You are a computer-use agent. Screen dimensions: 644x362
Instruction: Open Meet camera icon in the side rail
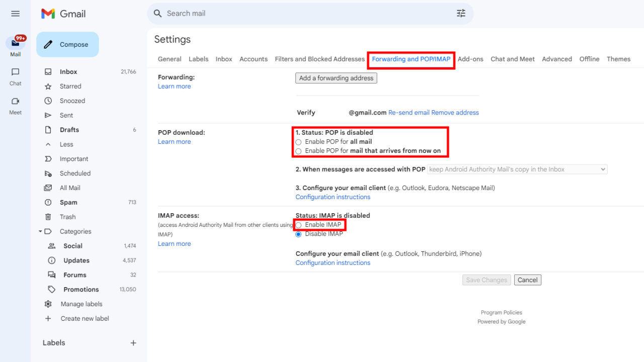(x=15, y=101)
